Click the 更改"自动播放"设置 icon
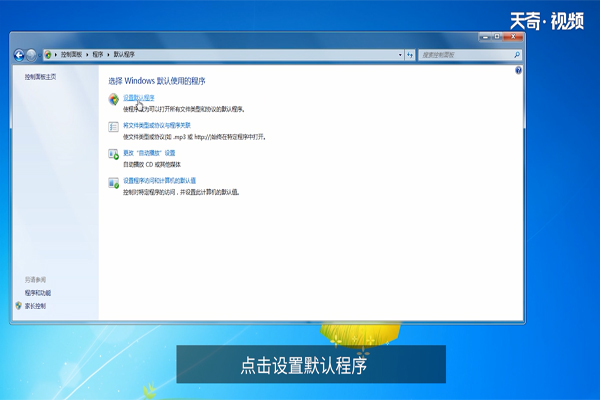Image resolution: width=600 pixels, height=400 pixels. [x=114, y=154]
